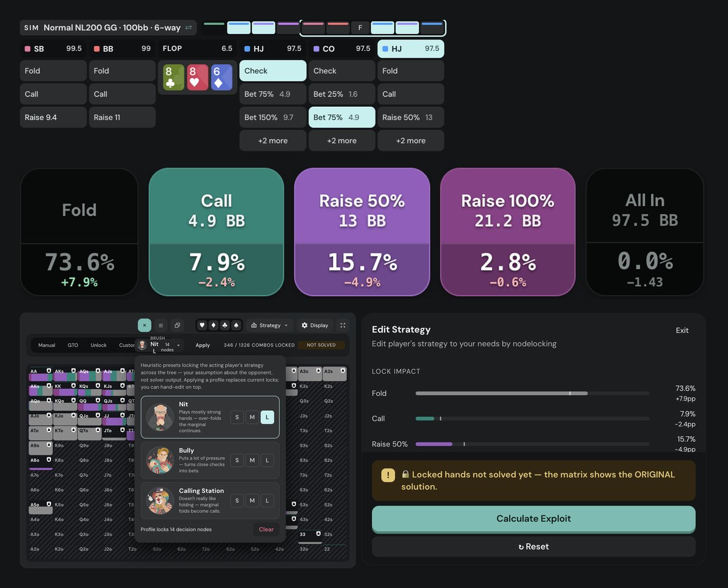Switch to the Unlock tab

(x=99, y=345)
